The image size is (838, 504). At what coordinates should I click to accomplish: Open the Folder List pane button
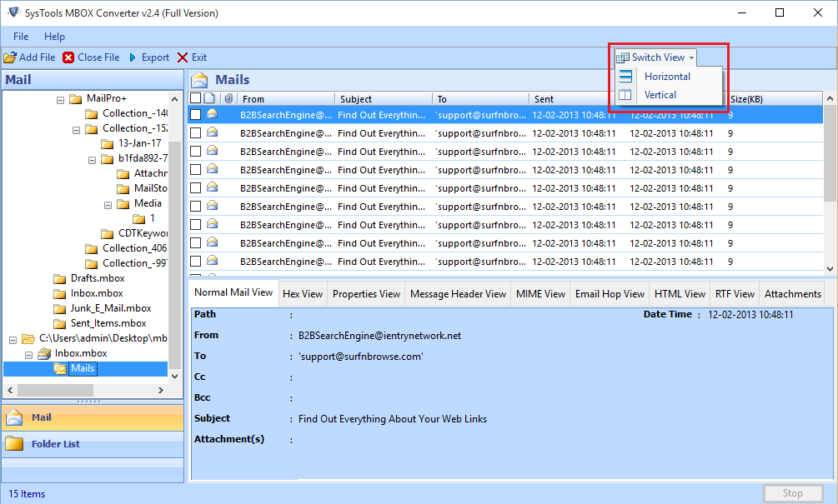coord(55,444)
